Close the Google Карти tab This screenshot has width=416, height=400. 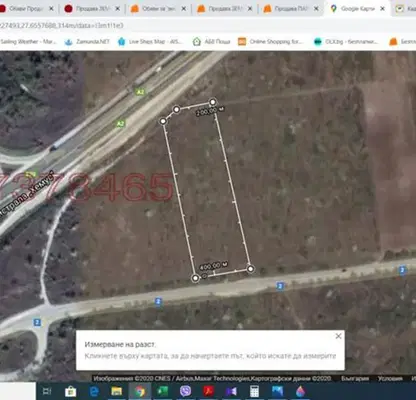383,9
